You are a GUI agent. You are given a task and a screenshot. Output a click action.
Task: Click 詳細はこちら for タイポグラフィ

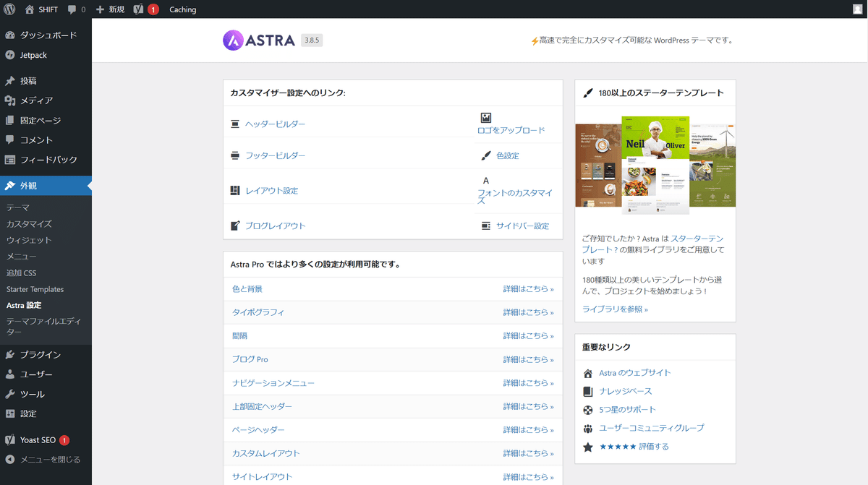click(529, 312)
